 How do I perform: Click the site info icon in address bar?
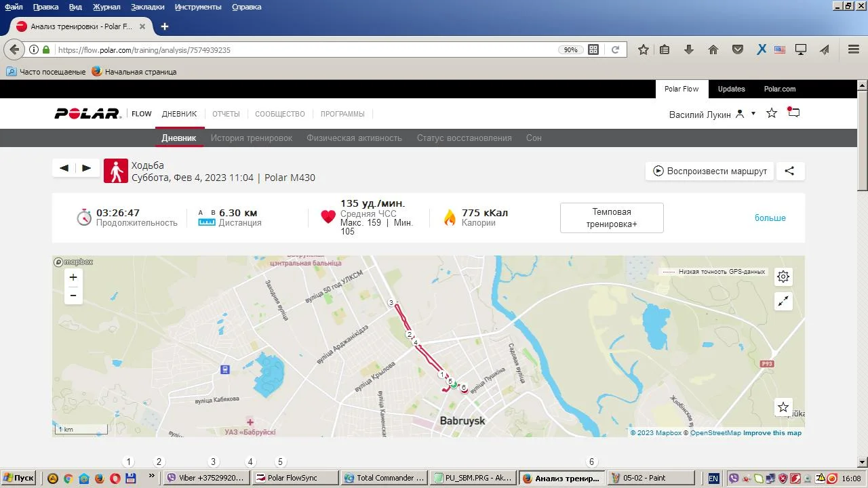coord(33,49)
